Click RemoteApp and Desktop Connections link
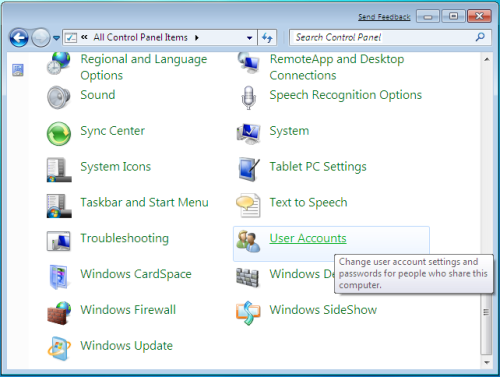 pyautogui.click(x=337, y=67)
